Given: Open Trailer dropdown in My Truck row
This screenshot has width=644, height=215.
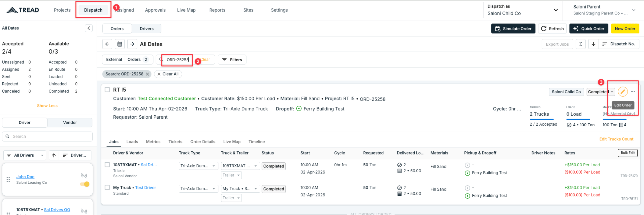Looking at the screenshot, I should [x=231, y=198].
